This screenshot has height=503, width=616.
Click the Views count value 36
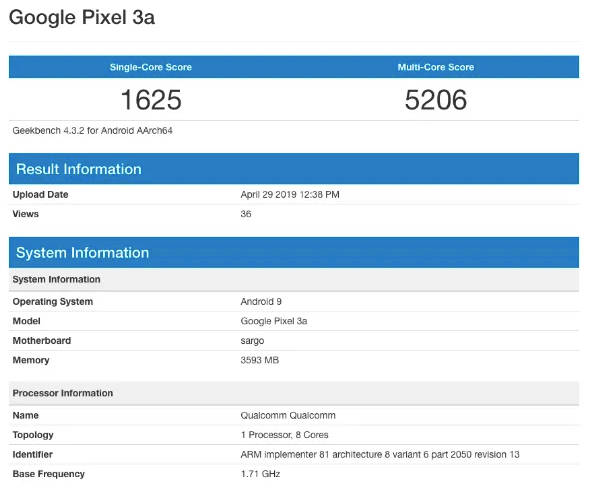(x=246, y=214)
